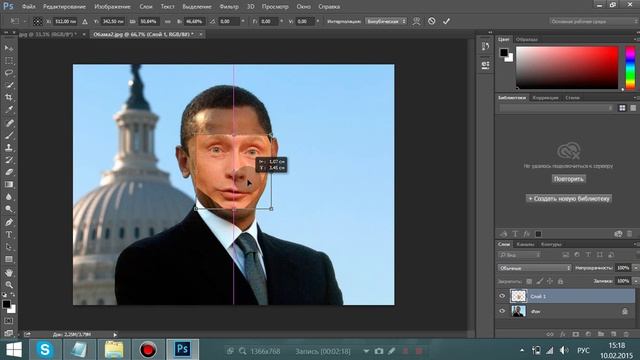Open the History panel icon
The height and width of the screenshot is (360, 640).
pyautogui.click(x=485, y=46)
